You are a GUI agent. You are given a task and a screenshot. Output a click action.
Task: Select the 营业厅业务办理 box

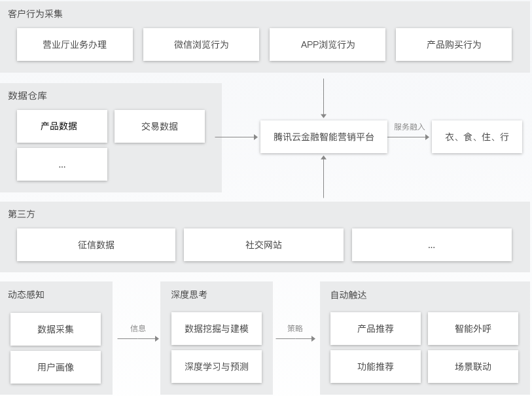tap(75, 45)
